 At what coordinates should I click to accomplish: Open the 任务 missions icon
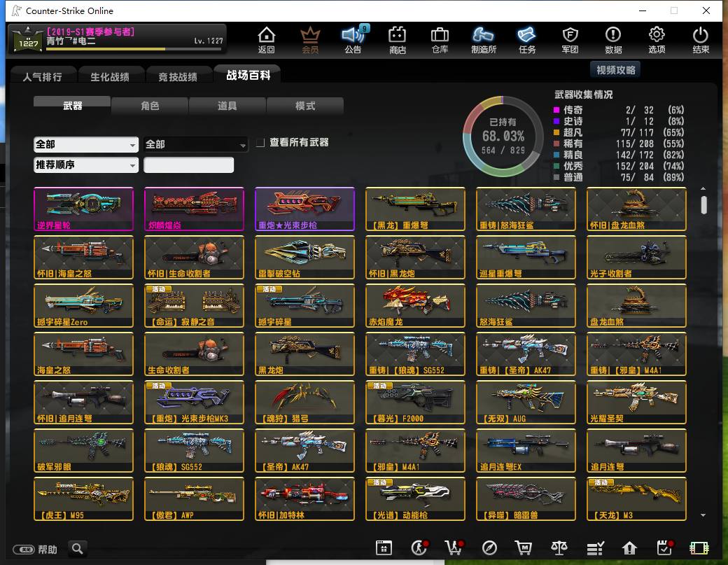[527, 39]
